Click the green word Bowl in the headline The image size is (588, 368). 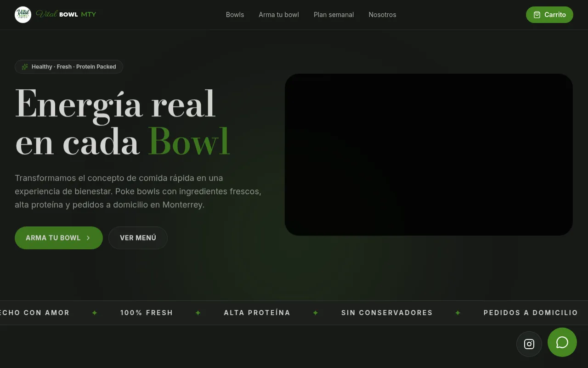click(x=189, y=142)
